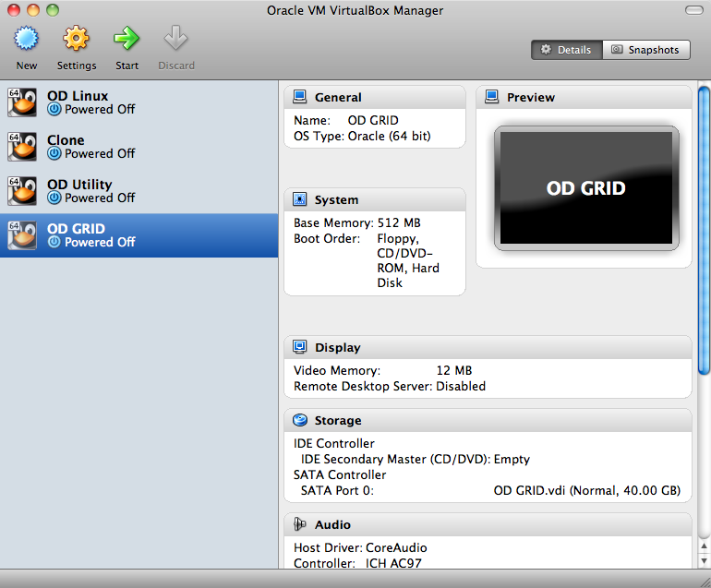Switch to the Details view
This screenshot has height=588, width=711.
coord(567,50)
